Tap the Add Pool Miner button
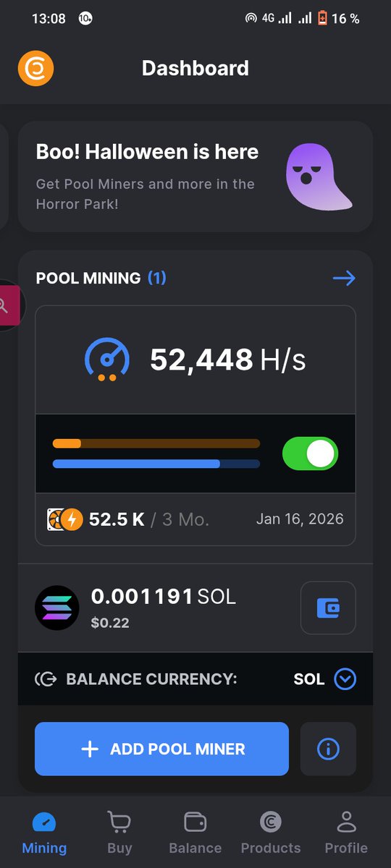The image size is (391, 868). pos(161,749)
